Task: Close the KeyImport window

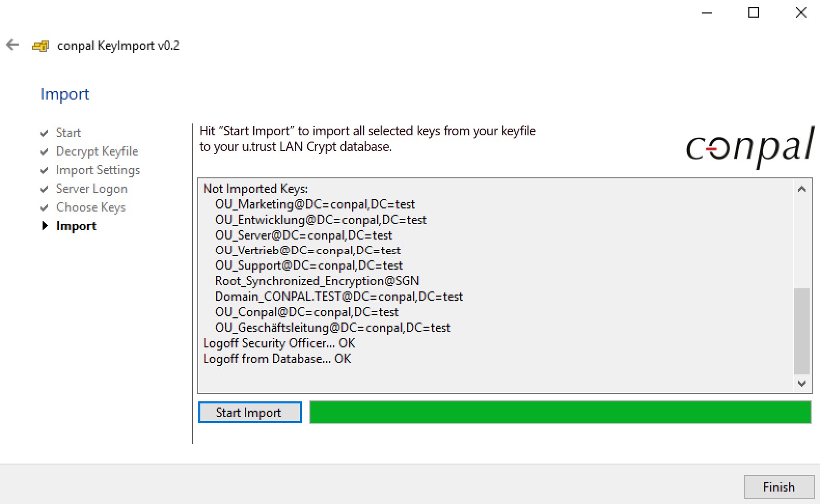Action: click(801, 13)
